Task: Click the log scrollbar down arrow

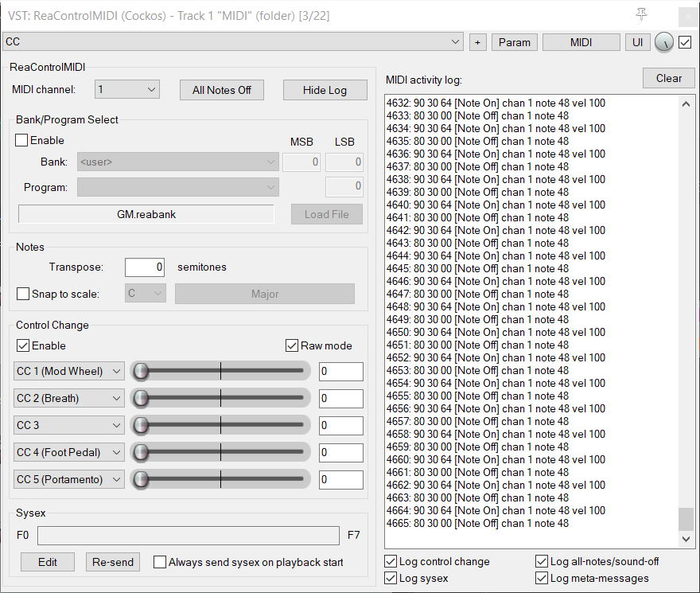Action: 686,540
